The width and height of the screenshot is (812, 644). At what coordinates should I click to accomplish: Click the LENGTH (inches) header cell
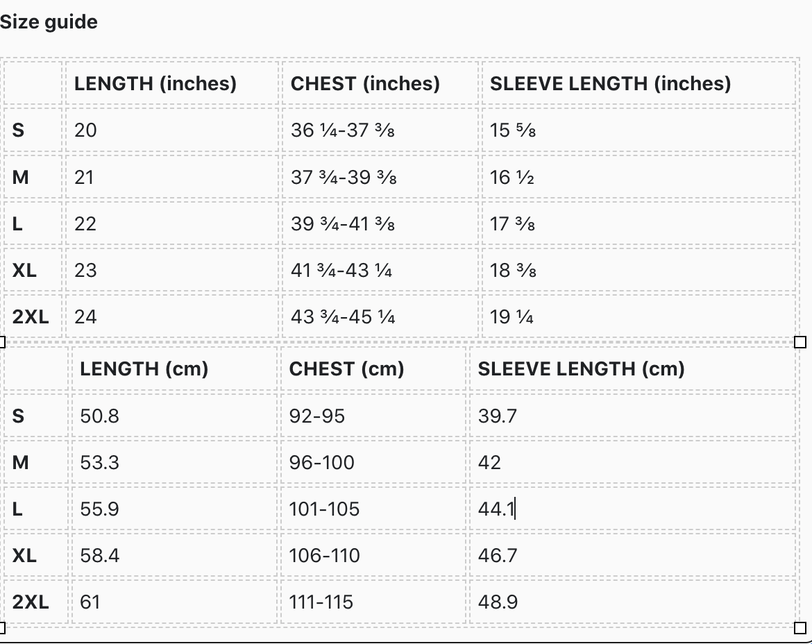171,83
